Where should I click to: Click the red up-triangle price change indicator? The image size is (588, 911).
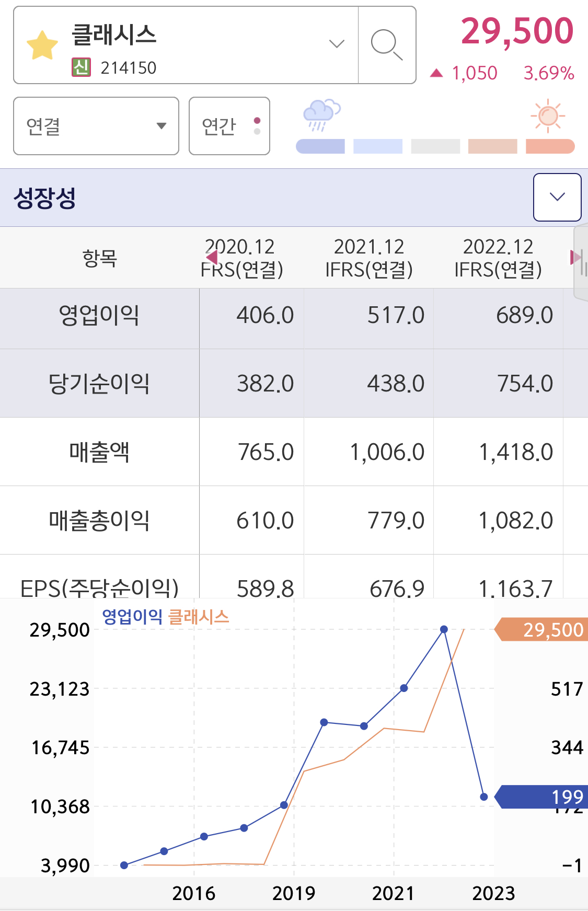click(436, 73)
